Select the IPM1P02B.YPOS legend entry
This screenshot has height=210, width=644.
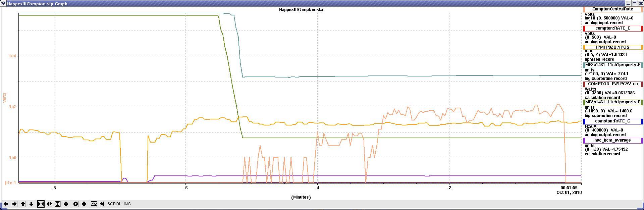pos(613,47)
